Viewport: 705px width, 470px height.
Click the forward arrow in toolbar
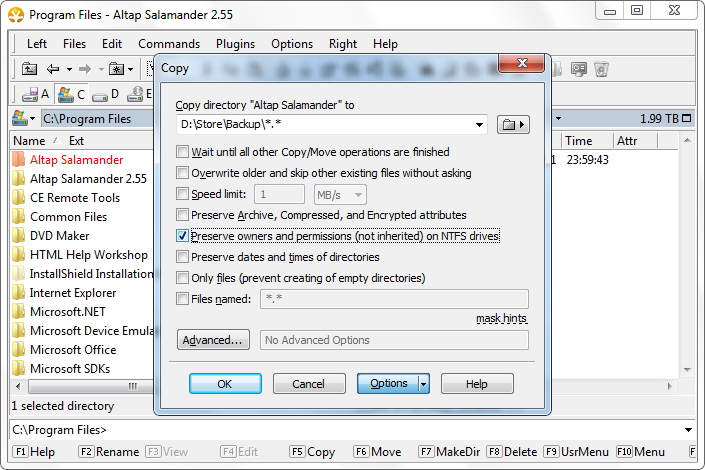point(85,69)
